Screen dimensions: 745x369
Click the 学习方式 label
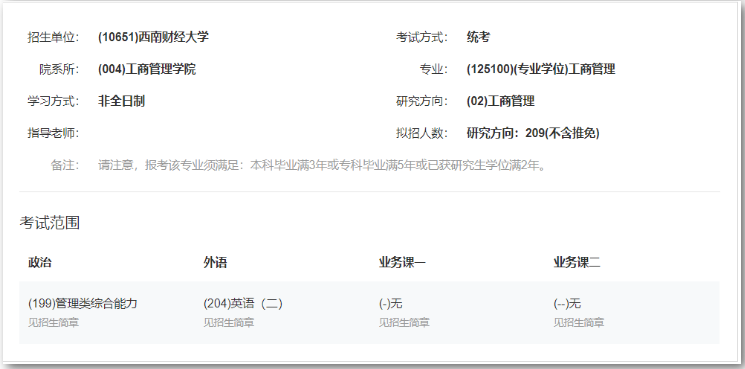click(53, 101)
